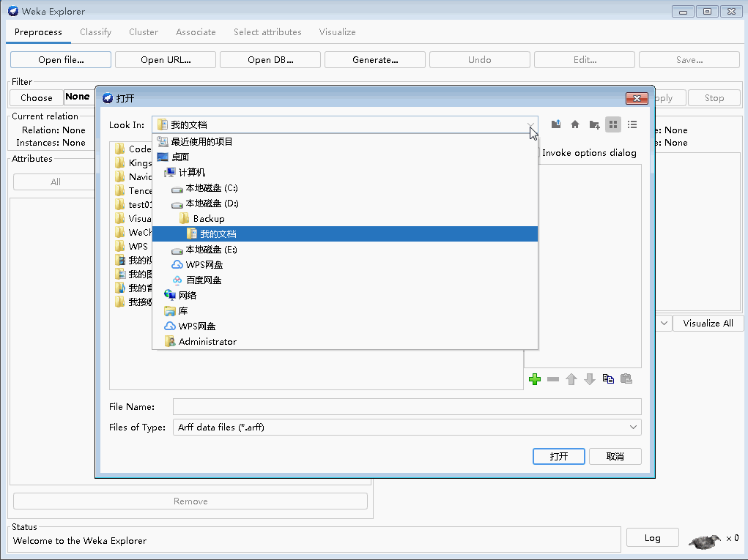Select 最近使用的项目 in Look In list
The width and height of the screenshot is (748, 560).
pyautogui.click(x=345, y=141)
